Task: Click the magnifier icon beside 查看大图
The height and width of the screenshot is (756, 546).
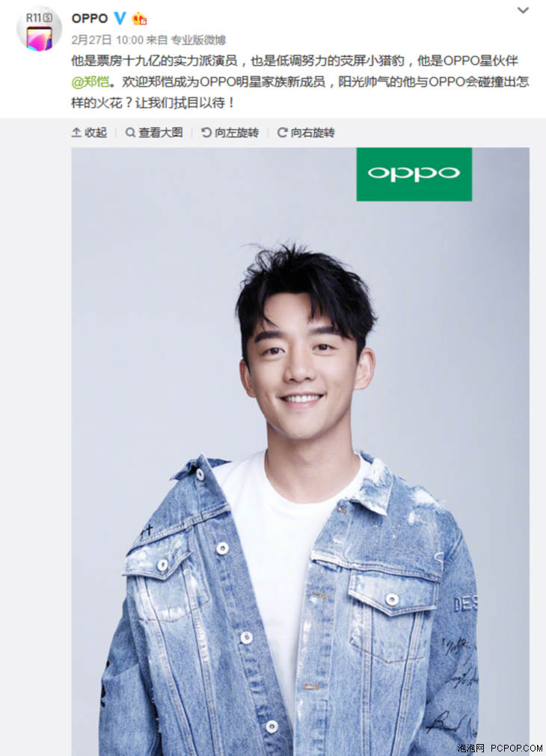Action: coord(130,132)
